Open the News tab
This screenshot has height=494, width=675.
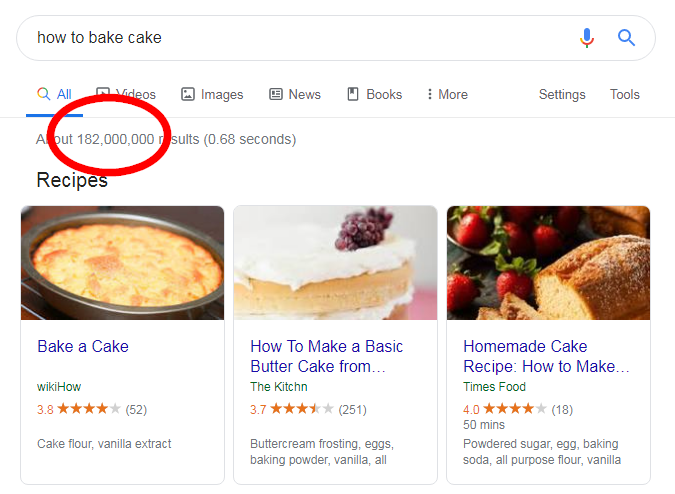pos(295,95)
